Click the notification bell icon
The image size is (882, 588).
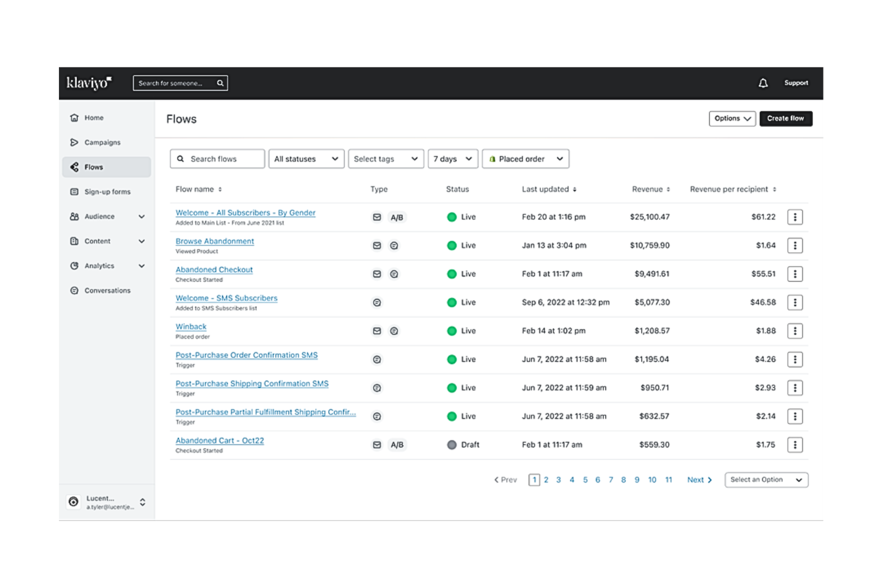coord(763,83)
